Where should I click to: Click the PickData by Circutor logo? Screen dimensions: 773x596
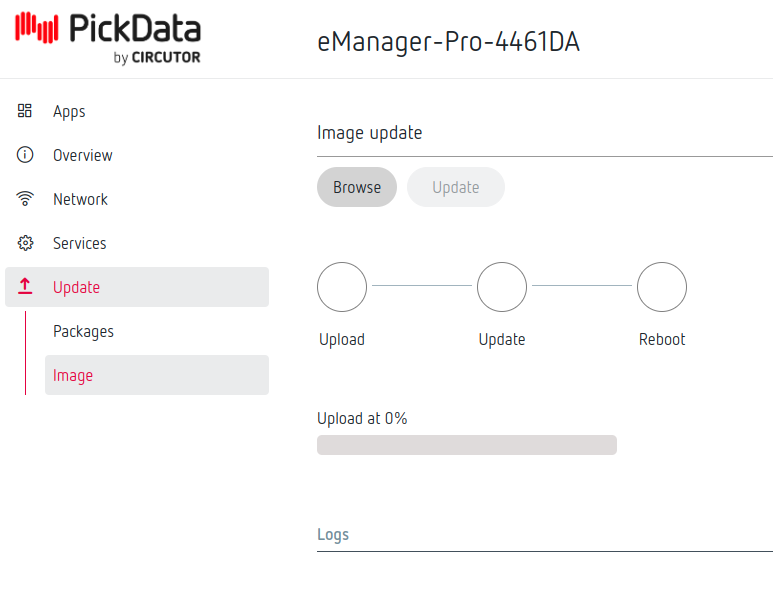pyautogui.click(x=108, y=38)
